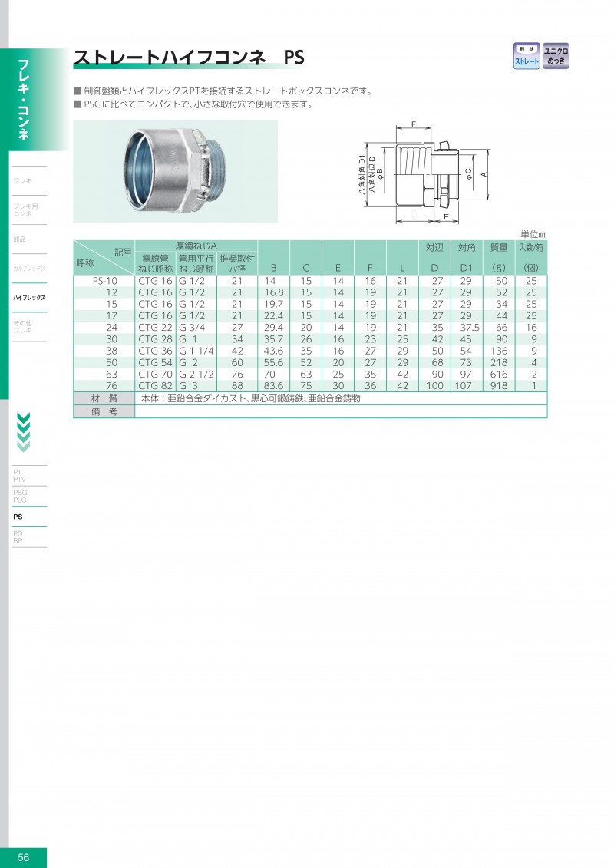614x868 pixels.
Task: Click the B value 22.4
Action: click(273, 316)
